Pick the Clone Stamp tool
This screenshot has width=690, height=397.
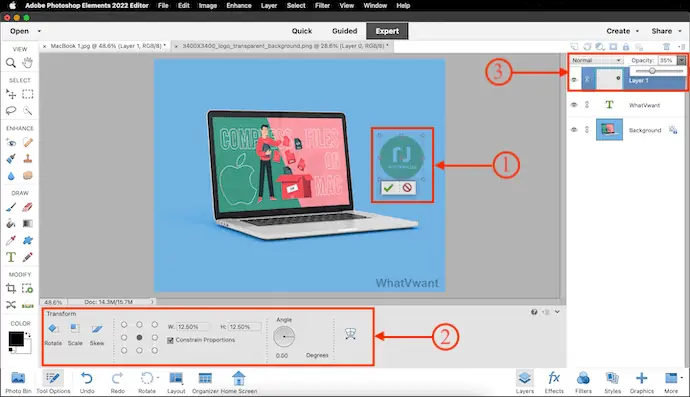pos(28,158)
